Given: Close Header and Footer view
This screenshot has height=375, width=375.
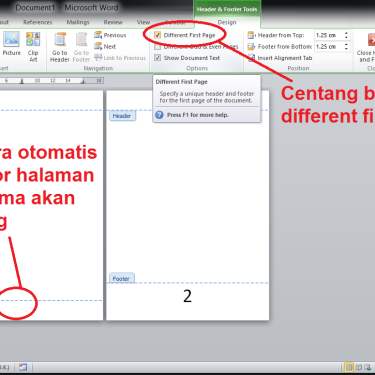Looking at the screenshot, I should click(x=366, y=47).
